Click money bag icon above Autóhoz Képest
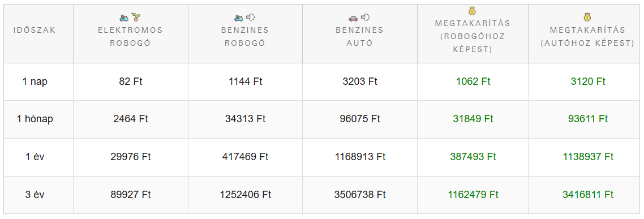This screenshot has height=219, width=644. pyautogui.click(x=588, y=17)
